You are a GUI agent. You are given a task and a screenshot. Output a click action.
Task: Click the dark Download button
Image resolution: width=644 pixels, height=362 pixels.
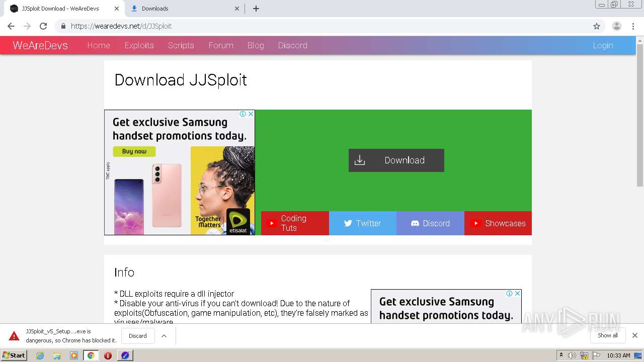(x=396, y=160)
